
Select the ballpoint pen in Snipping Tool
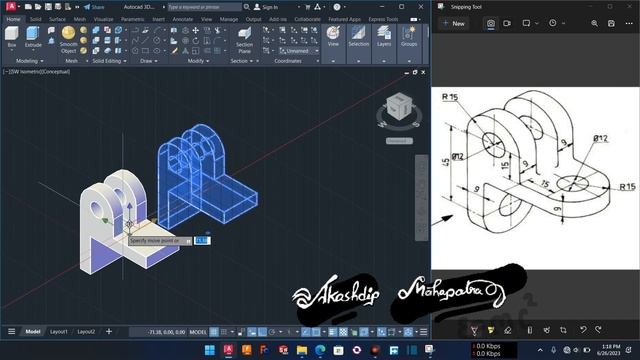click(474, 330)
